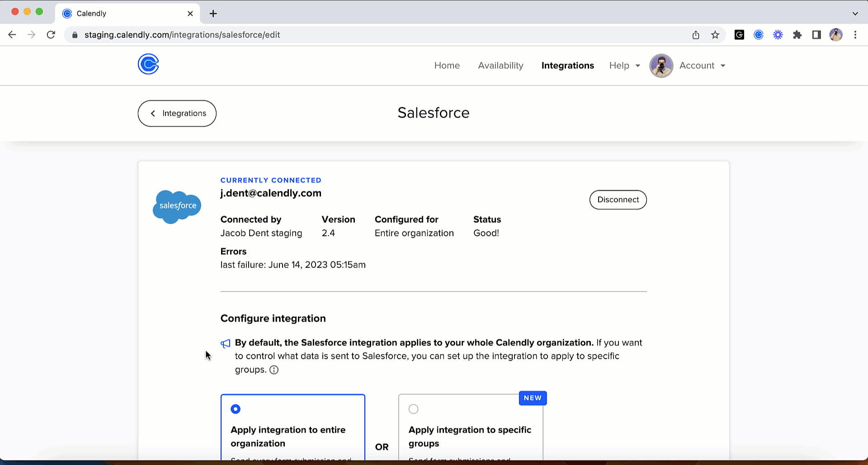Click the 'Errors' label
Viewport: 868px width, 465px height.
point(233,252)
